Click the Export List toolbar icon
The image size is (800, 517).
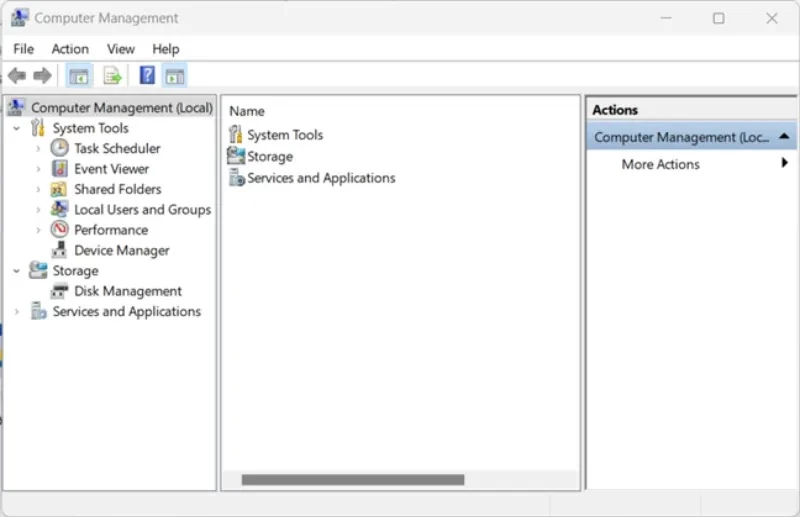point(112,76)
